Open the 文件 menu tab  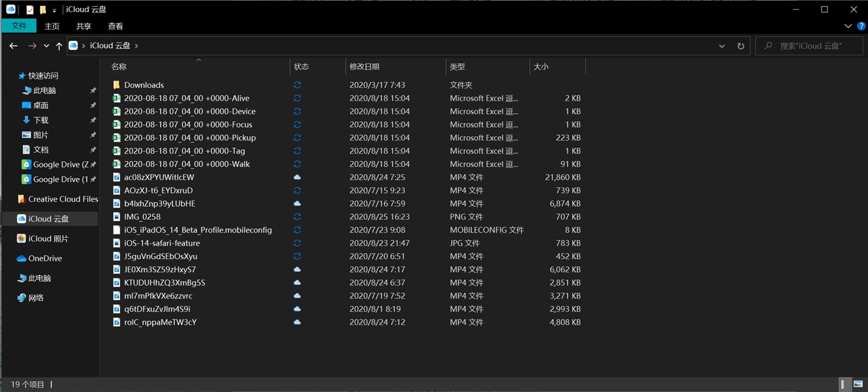[x=19, y=26]
